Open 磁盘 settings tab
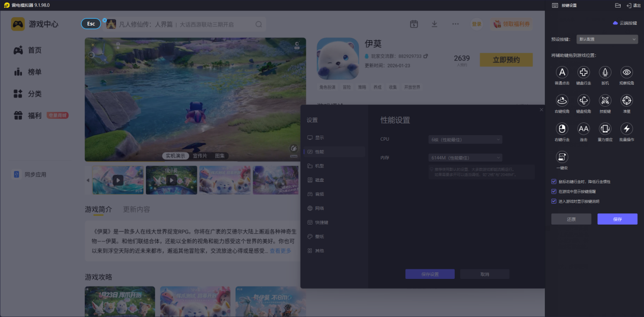Viewport: 644px width, 317px height. click(x=334, y=180)
